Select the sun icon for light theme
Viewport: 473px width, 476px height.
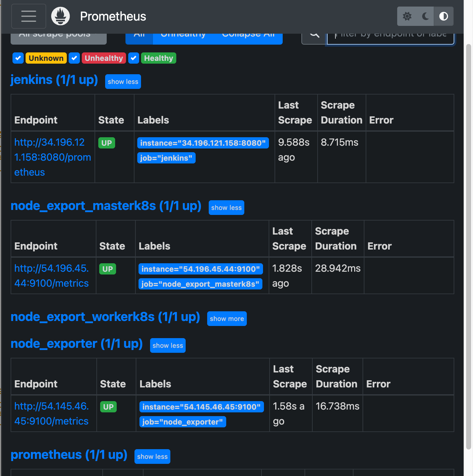coord(407,16)
